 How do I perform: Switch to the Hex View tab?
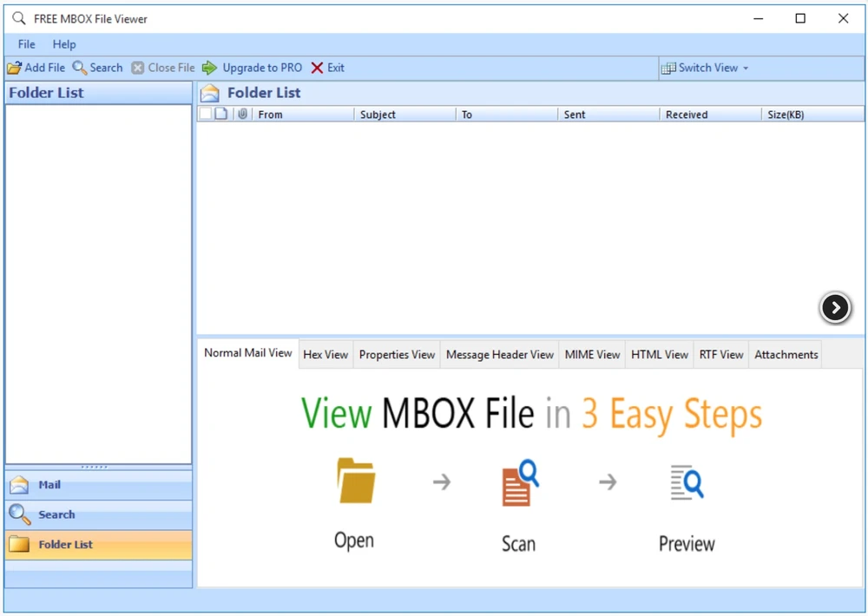(325, 355)
